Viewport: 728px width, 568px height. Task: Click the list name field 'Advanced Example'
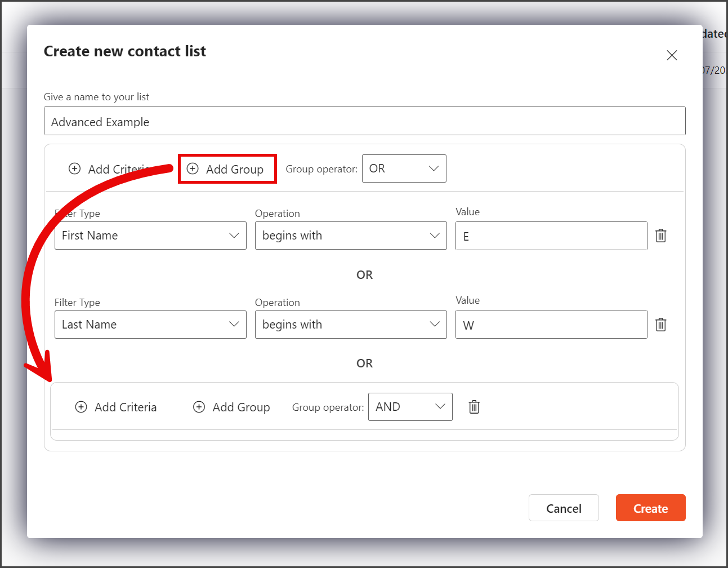click(x=365, y=121)
